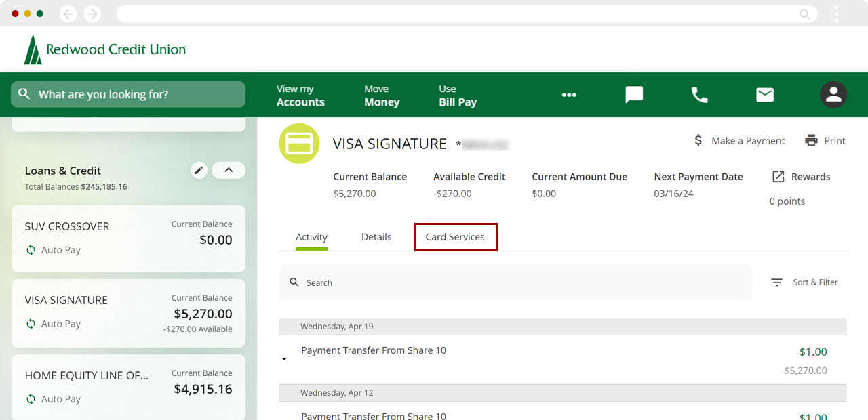868x420 pixels.
Task: Open the user profile avatar icon
Action: pyautogui.click(x=833, y=95)
